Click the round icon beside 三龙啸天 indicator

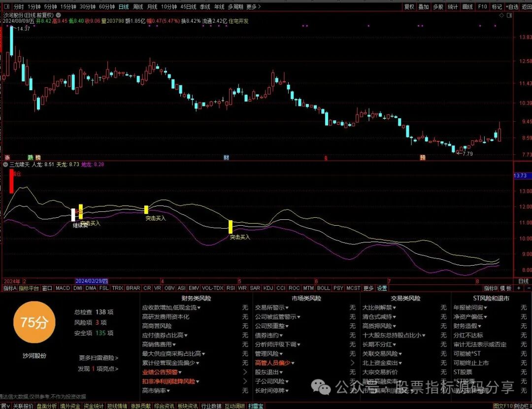5,164
